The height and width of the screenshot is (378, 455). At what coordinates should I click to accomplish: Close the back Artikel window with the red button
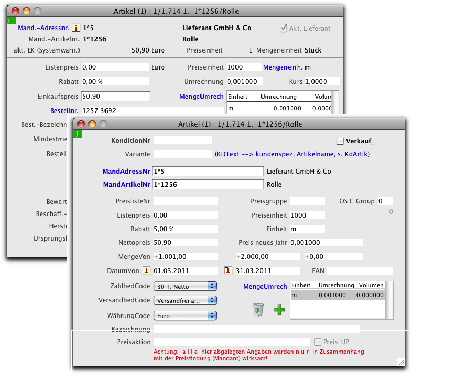(15, 11)
